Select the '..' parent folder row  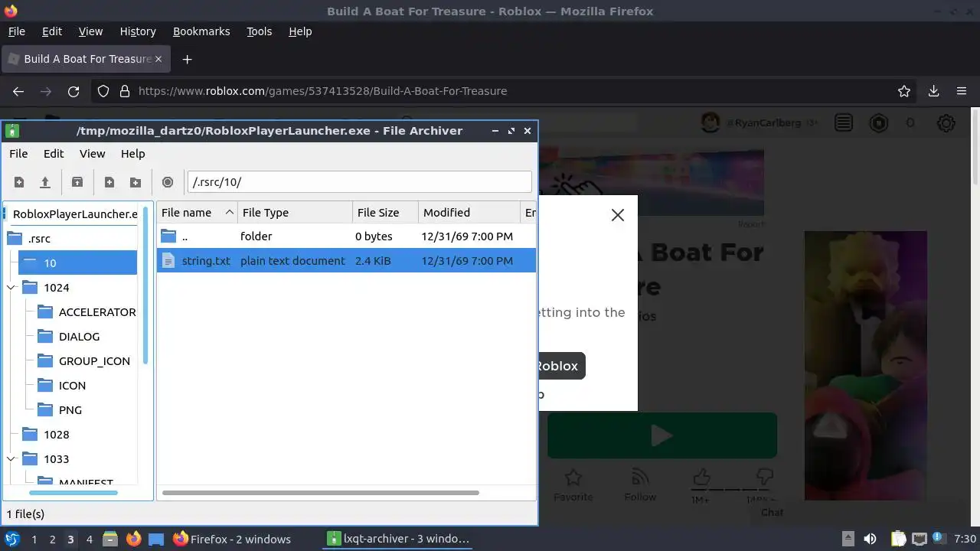click(346, 236)
